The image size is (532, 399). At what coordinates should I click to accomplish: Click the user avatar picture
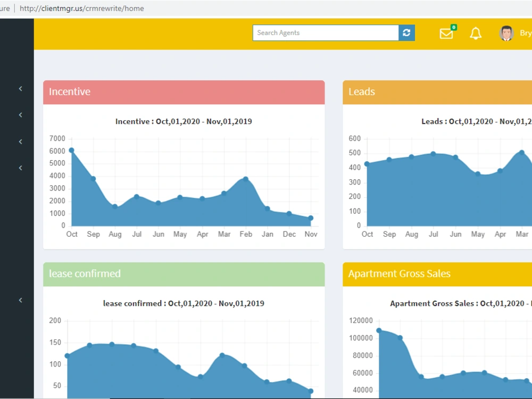(x=506, y=33)
